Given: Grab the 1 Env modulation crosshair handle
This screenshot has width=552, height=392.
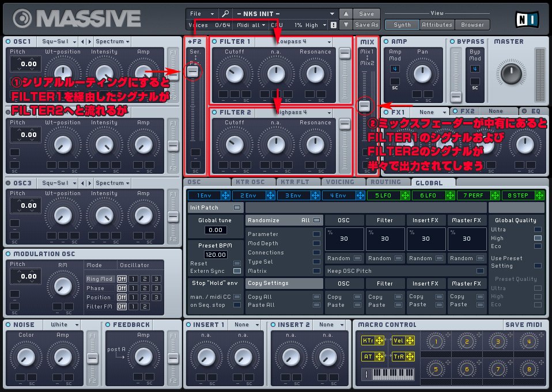Looking at the screenshot, I should [225, 196].
